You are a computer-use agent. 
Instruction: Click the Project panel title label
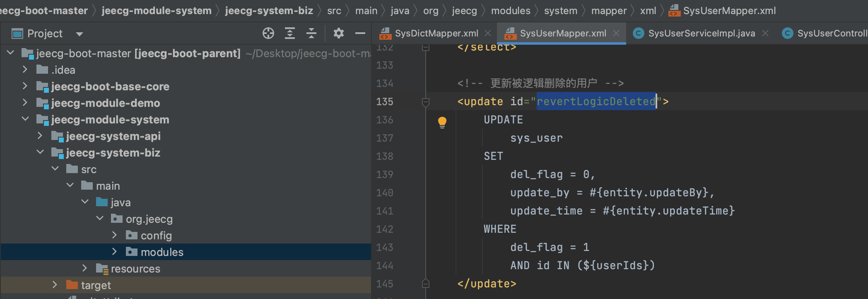[45, 34]
